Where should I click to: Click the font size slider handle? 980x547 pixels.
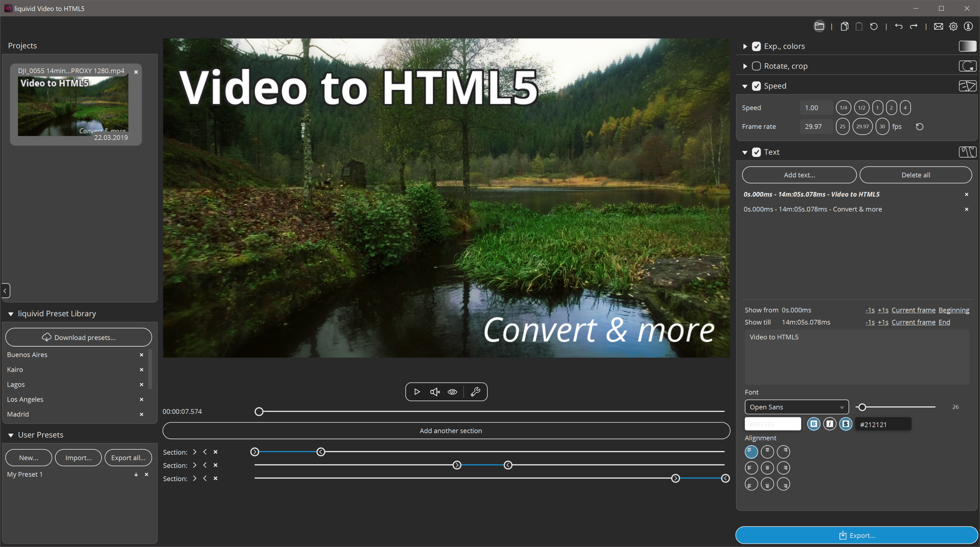click(x=862, y=407)
